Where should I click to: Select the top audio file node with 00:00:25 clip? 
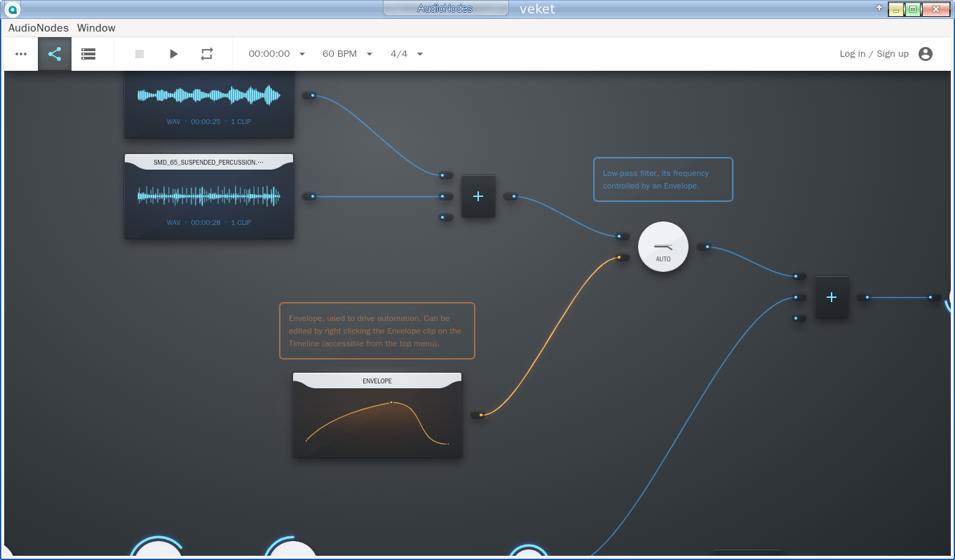(209, 104)
